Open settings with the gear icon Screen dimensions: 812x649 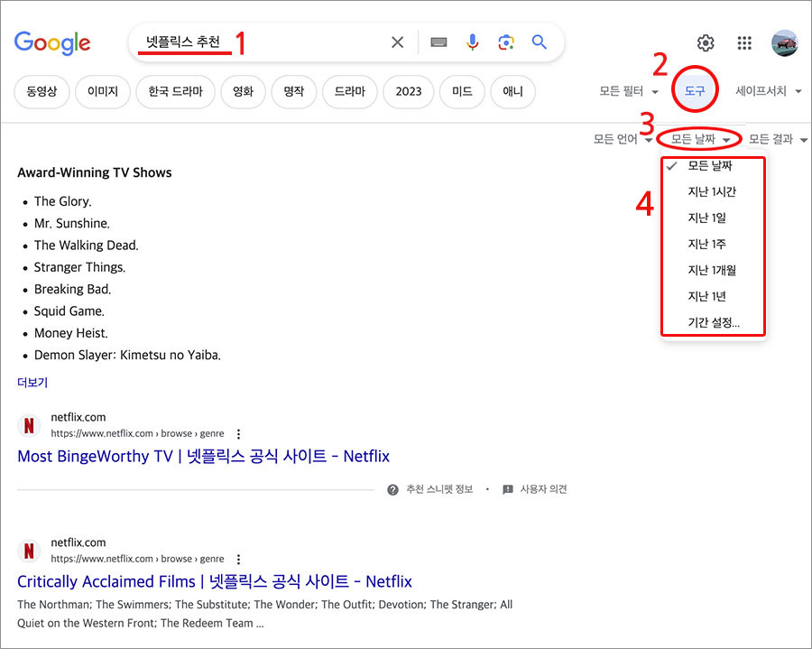click(706, 43)
